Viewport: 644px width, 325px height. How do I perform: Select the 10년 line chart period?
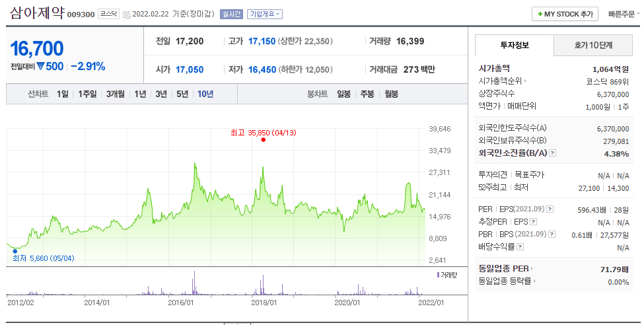click(206, 94)
